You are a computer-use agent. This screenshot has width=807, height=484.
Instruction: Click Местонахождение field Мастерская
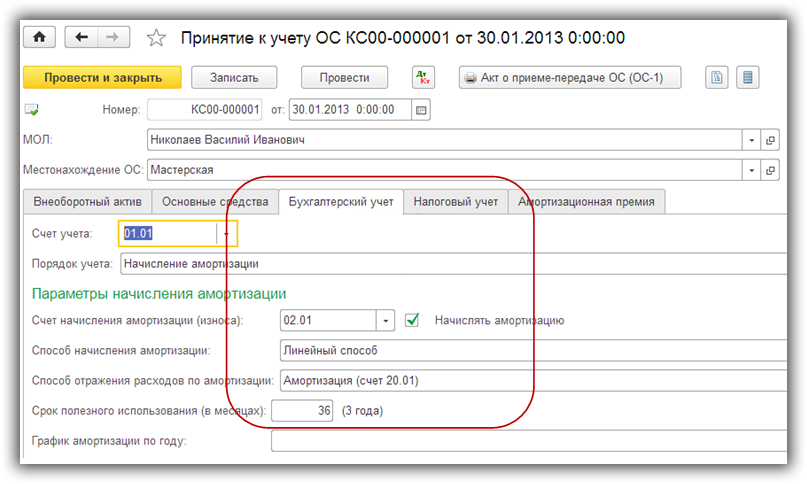pyautogui.click(x=445, y=170)
